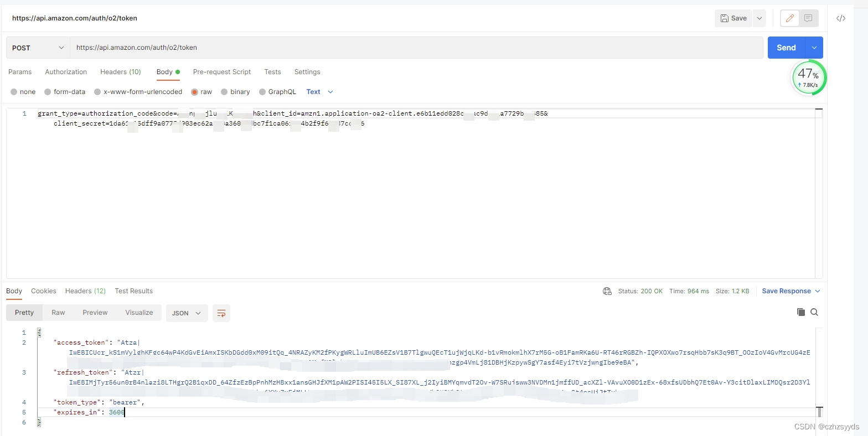Expand the Send button dropdown arrow
The height and width of the screenshot is (436, 868).
pos(814,48)
